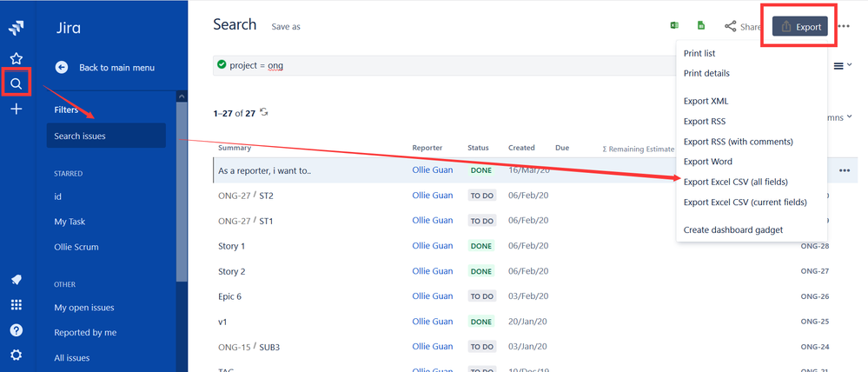The height and width of the screenshot is (372, 868).
Task: Click the Google Sheets icon in header
Action: [x=701, y=25]
